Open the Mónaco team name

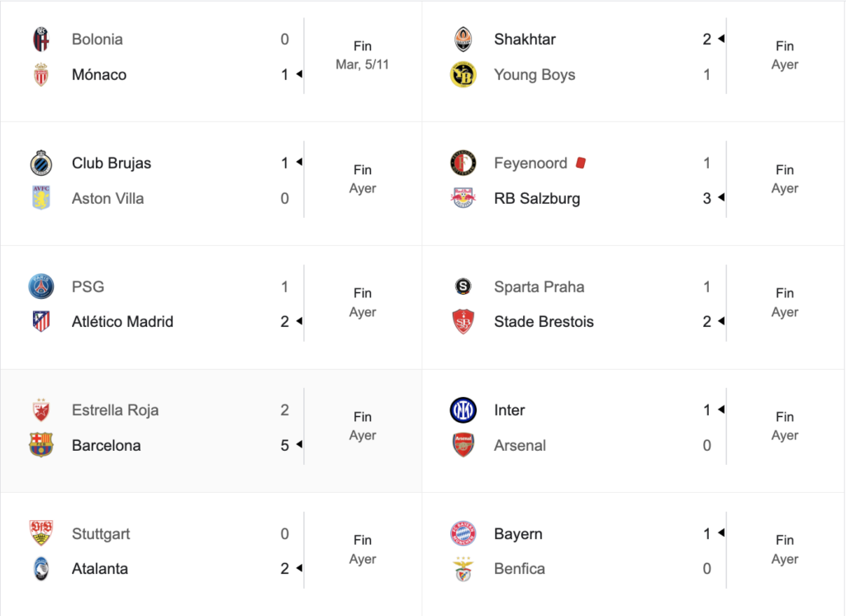99,74
